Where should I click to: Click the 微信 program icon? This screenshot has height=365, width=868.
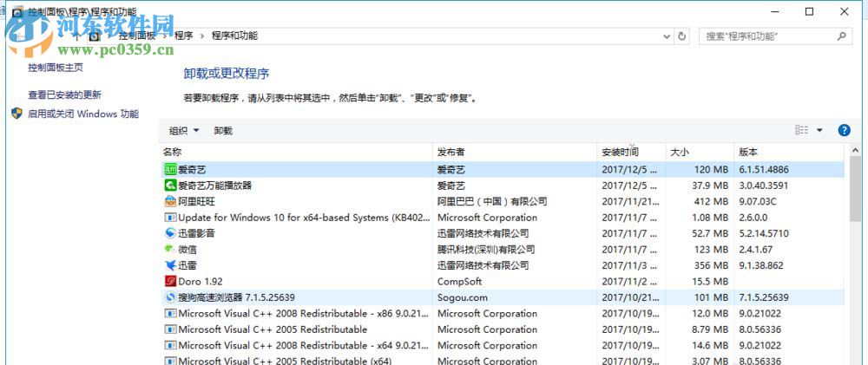coord(170,250)
